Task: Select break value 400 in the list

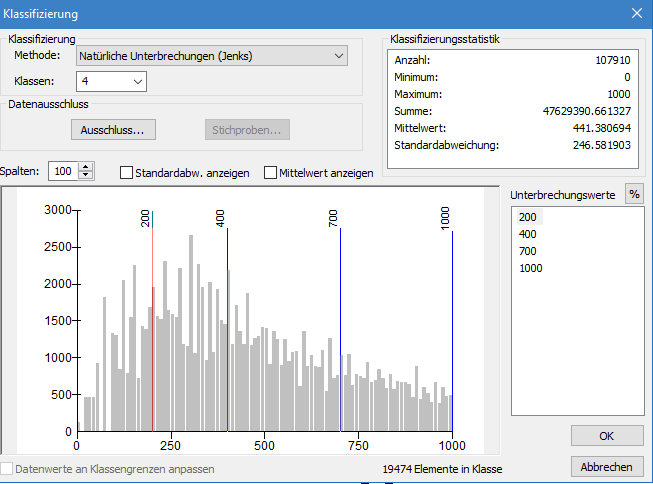Action: [x=527, y=234]
